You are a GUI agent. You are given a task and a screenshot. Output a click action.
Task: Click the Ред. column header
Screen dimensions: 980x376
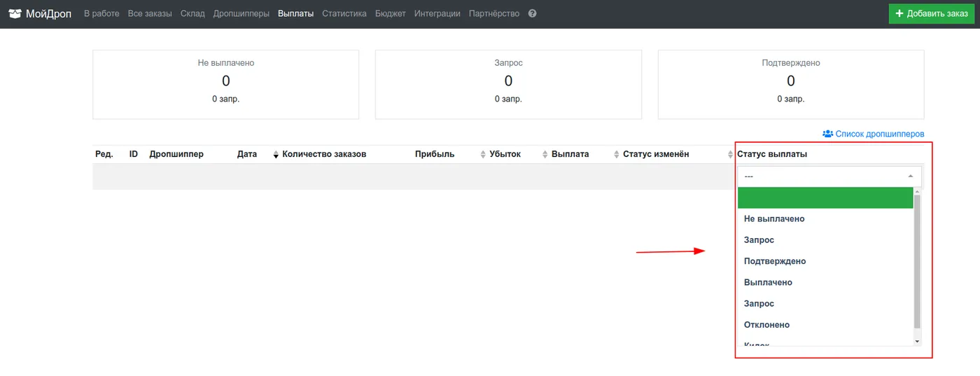[x=104, y=154]
